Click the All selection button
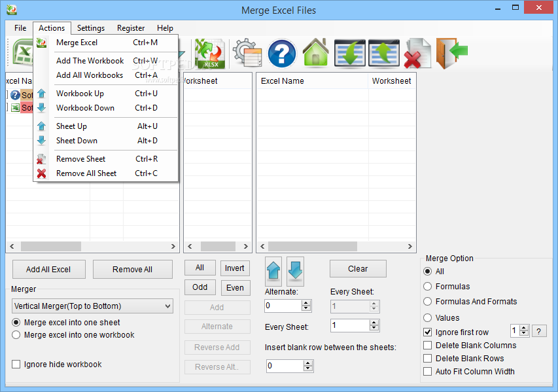Screen dimensions: 558x392 pos(200,268)
